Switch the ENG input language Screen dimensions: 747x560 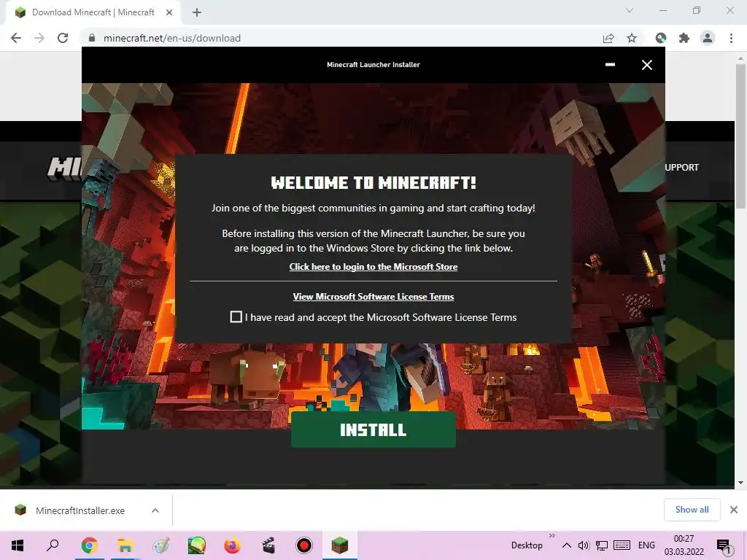click(646, 545)
